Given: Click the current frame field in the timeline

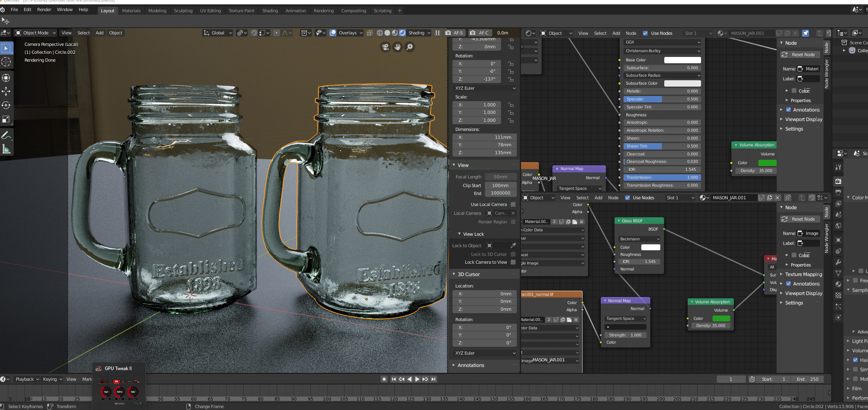Looking at the screenshot, I should coord(731,379).
